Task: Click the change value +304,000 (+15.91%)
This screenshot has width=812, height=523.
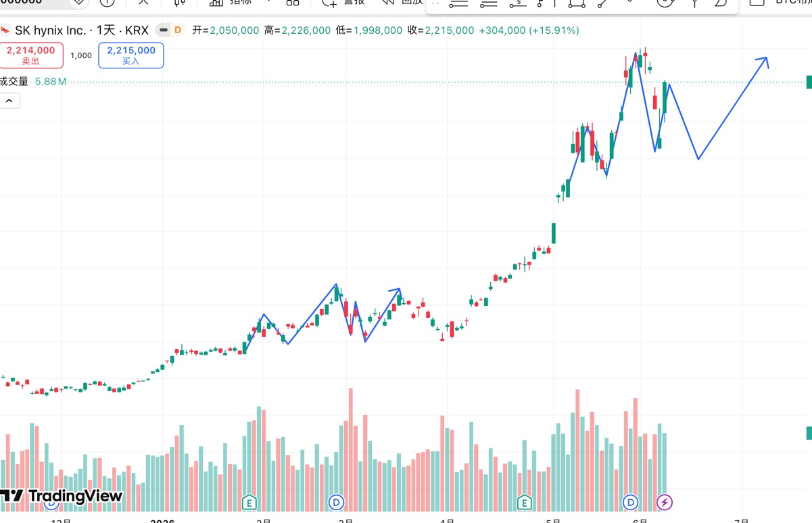Action: [529, 30]
